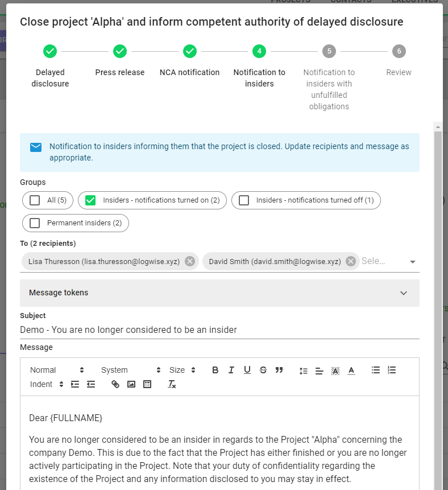448x490 pixels.
Task: Apply bold formatting in message editor
Action: pyautogui.click(x=215, y=370)
